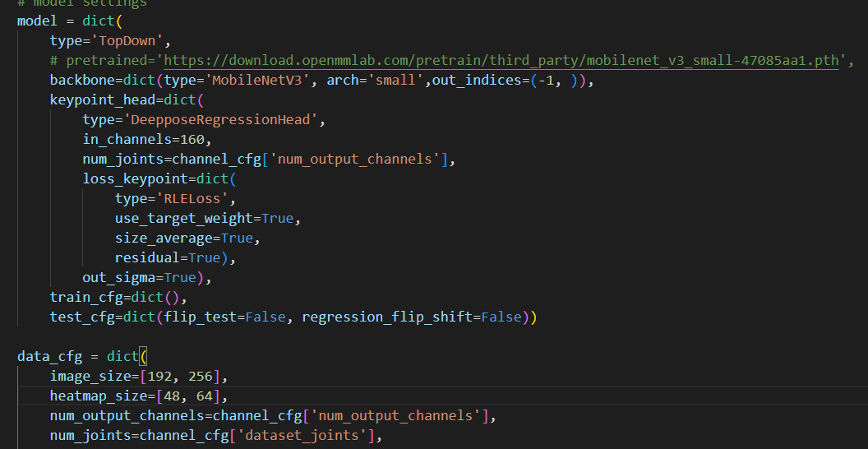Open the mobilenet_v3_small pretrained URL link
Image resolution: width=868 pixels, height=449 pixels.
501,60
